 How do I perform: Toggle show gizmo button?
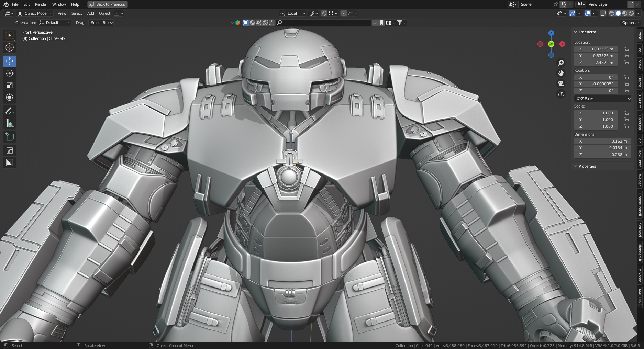[572, 13]
